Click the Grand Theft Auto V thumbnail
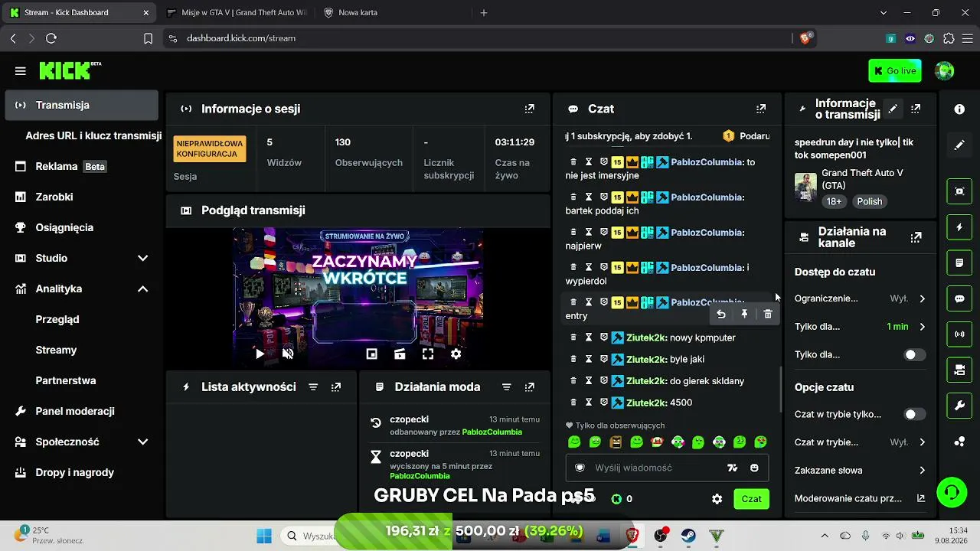This screenshot has width=980, height=551. [x=805, y=187]
